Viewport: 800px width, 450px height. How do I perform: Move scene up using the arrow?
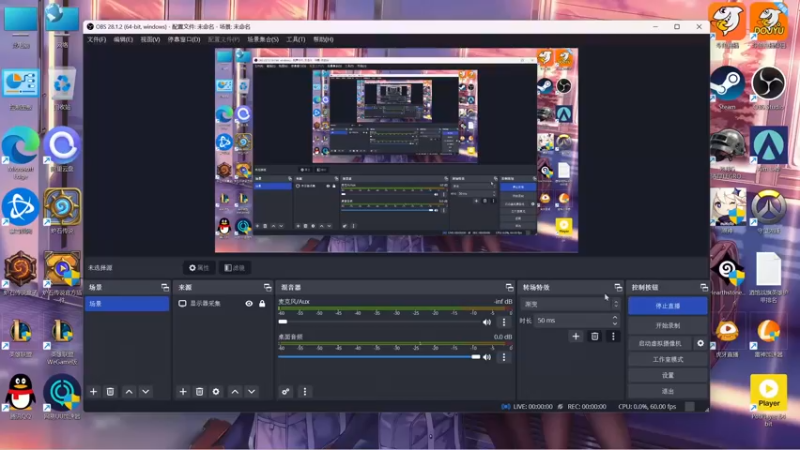click(x=129, y=392)
